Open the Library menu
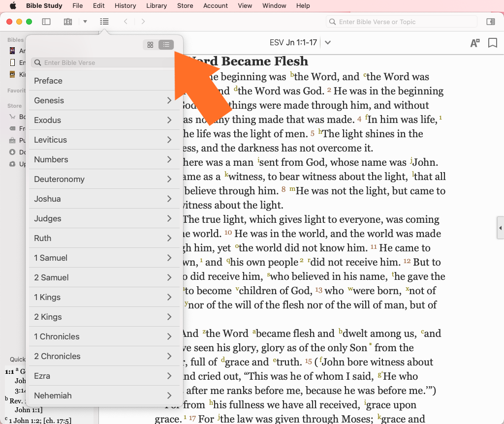The image size is (504, 424). point(157,6)
